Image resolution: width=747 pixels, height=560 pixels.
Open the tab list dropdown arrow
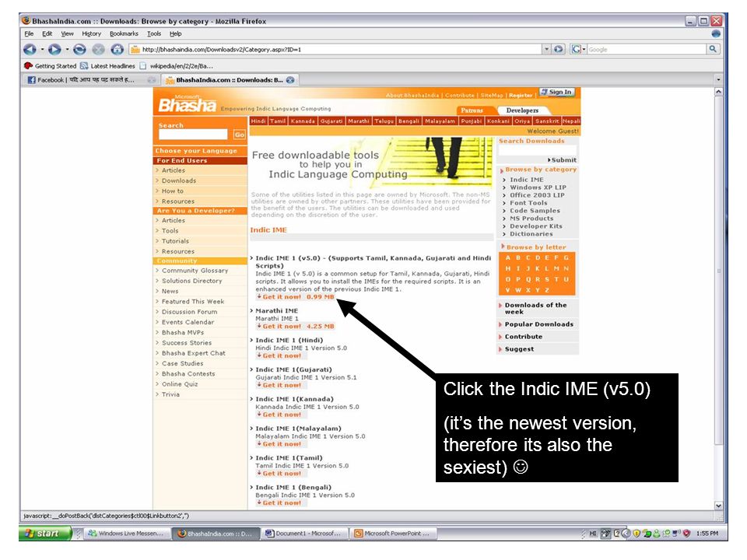pos(718,80)
